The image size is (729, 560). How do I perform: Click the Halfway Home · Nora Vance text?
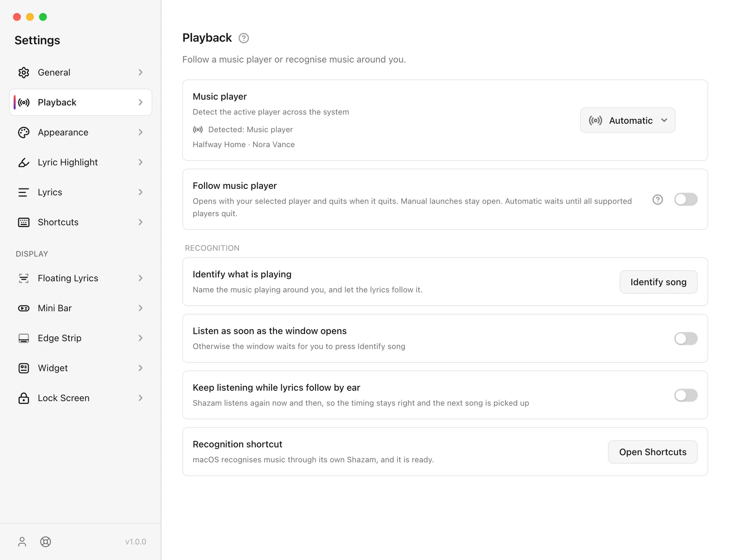click(x=244, y=145)
